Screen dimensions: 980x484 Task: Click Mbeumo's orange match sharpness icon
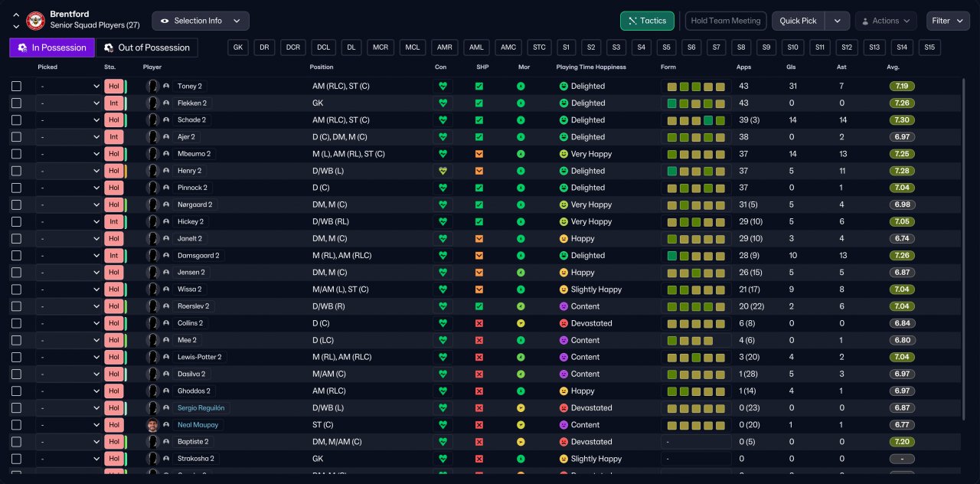pos(479,154)
